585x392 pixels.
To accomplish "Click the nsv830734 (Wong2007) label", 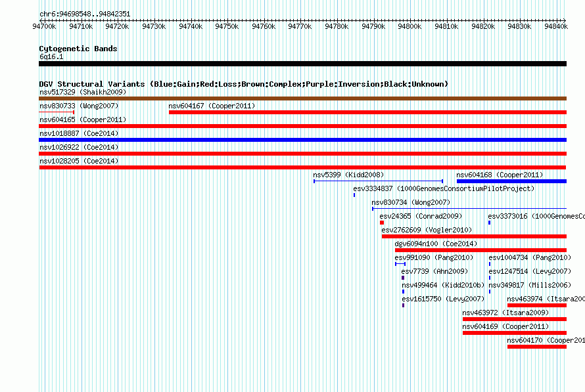I will point(411,202).
